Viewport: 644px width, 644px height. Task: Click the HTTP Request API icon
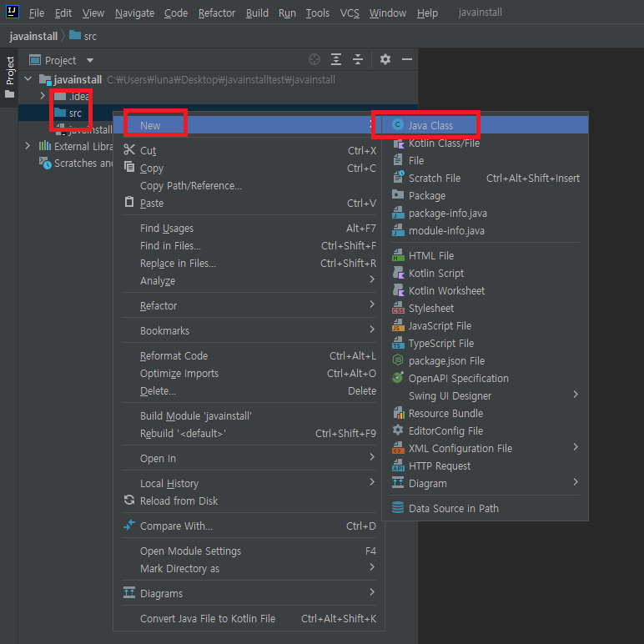pyautogui.click(x=398, y=465)
